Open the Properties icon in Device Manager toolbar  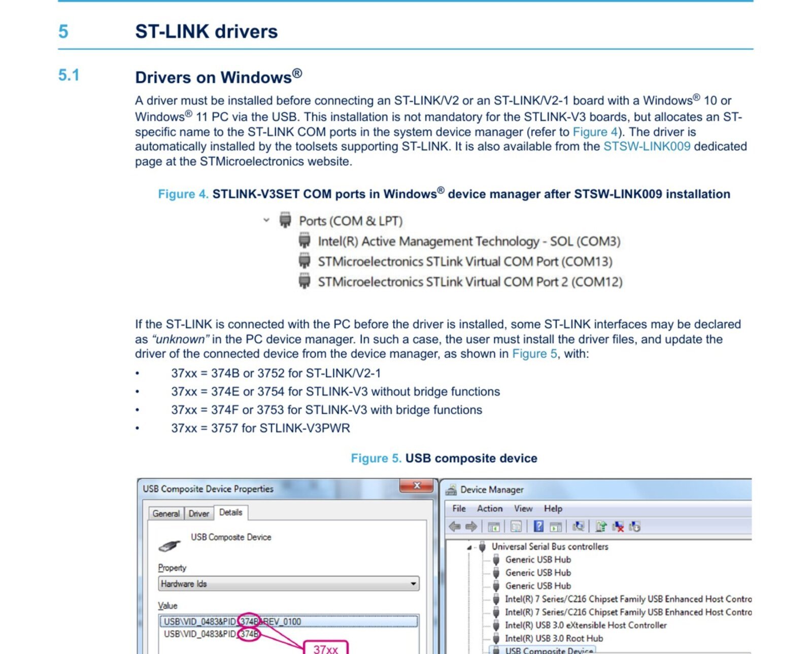[516, 527]
